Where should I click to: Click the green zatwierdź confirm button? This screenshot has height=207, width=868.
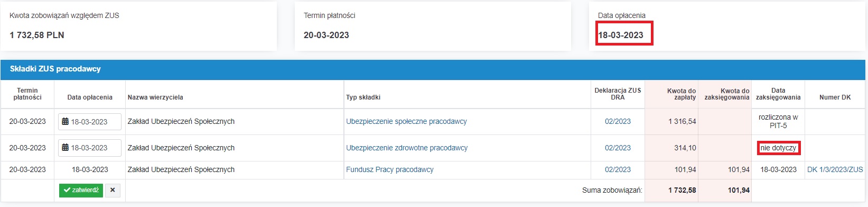click(x=81, y=190)
